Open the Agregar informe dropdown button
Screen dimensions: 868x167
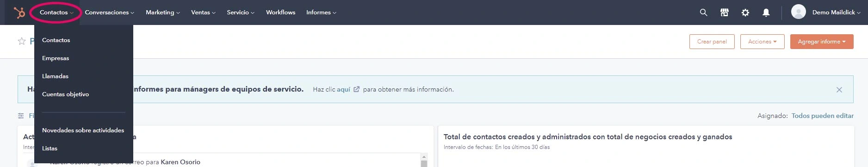(822, 42)
